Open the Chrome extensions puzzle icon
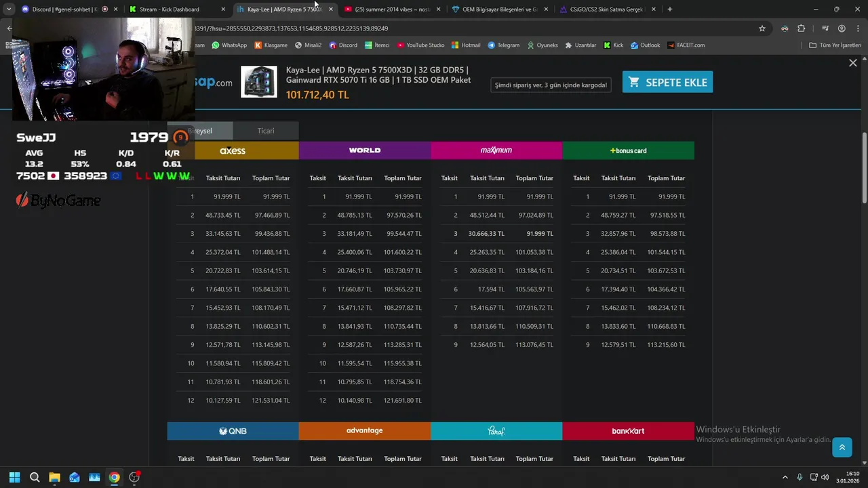The height and width of the screenshot is (488, 868). tap(802, 28)
